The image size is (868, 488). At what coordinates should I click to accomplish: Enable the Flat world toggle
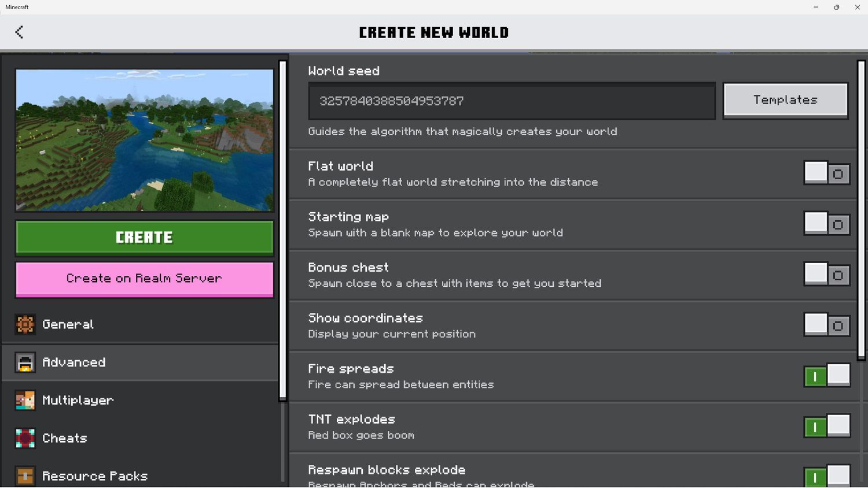click(x=826, y=173)
